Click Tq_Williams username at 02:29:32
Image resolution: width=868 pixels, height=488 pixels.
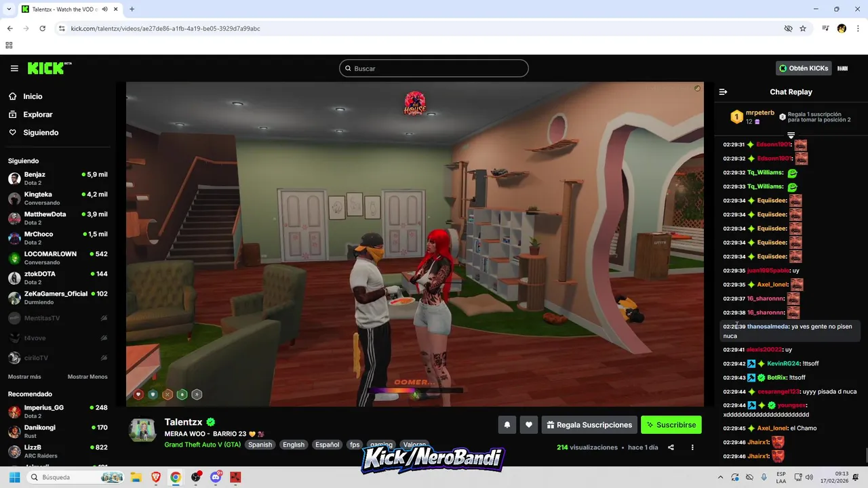765,173
